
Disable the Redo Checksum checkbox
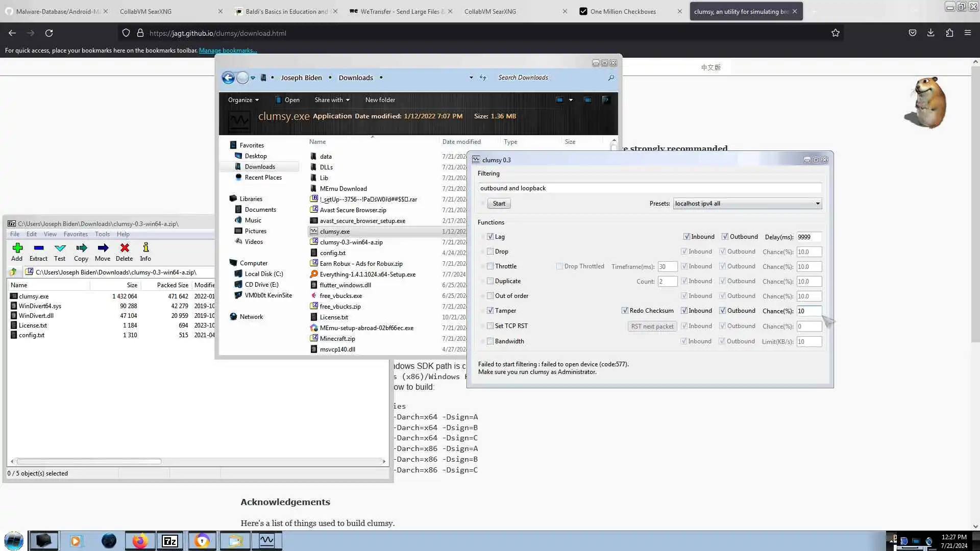tap(625, 311)
